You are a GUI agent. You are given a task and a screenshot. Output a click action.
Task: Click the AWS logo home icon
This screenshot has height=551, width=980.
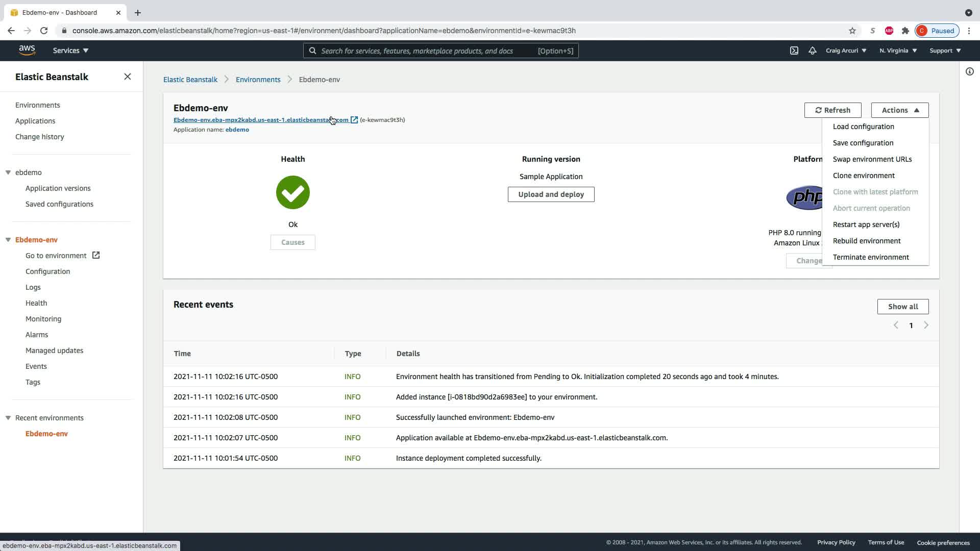27,50
